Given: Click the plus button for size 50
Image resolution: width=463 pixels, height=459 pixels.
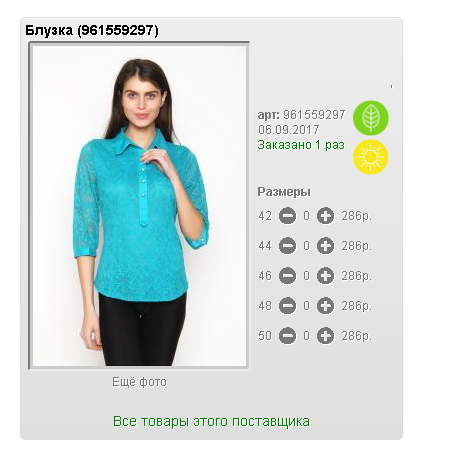Looking at the screenshot, I should coord(325,336).
